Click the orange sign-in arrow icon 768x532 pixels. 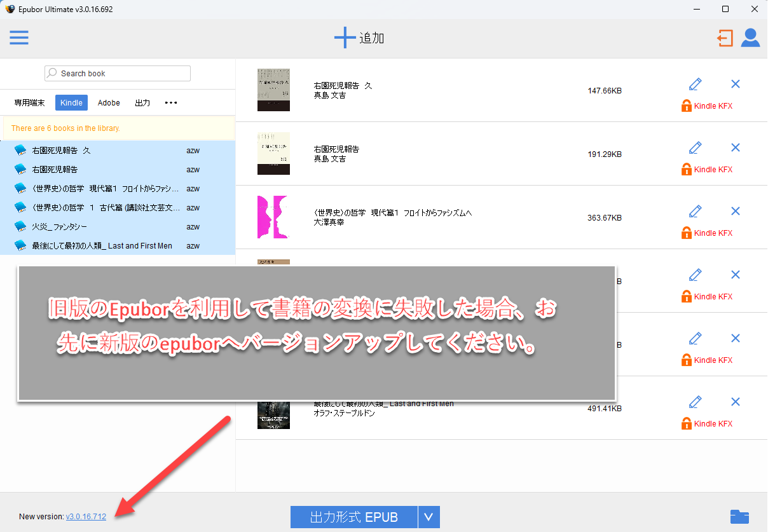(724, 38)
